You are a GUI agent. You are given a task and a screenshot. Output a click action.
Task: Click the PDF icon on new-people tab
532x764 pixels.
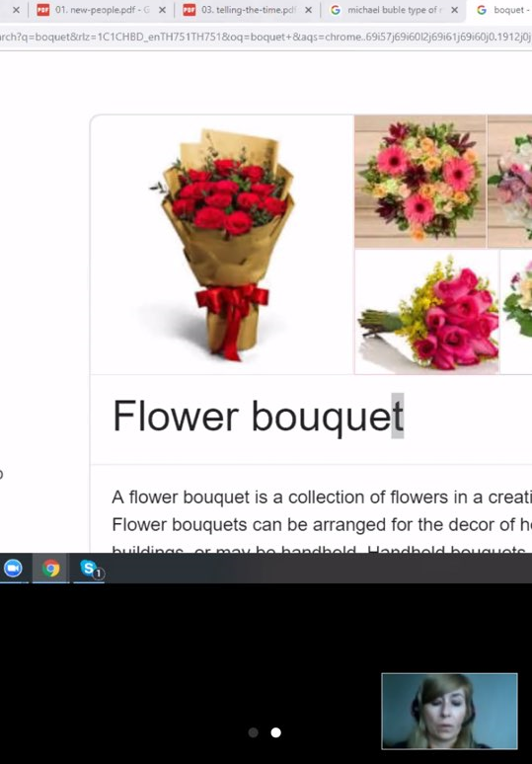click(43, 10)
